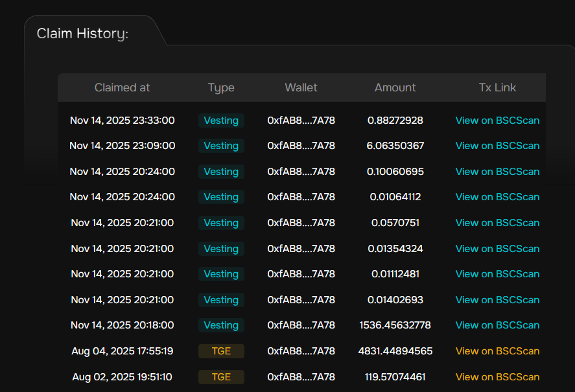Click the TGE badge for Aug 04 claim

click(x=221, y=351)
